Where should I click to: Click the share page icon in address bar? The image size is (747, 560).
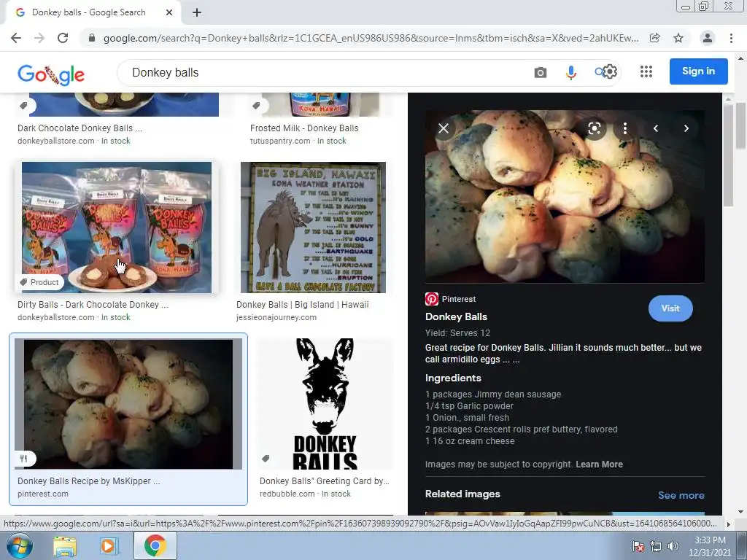[x=655, y=38]
